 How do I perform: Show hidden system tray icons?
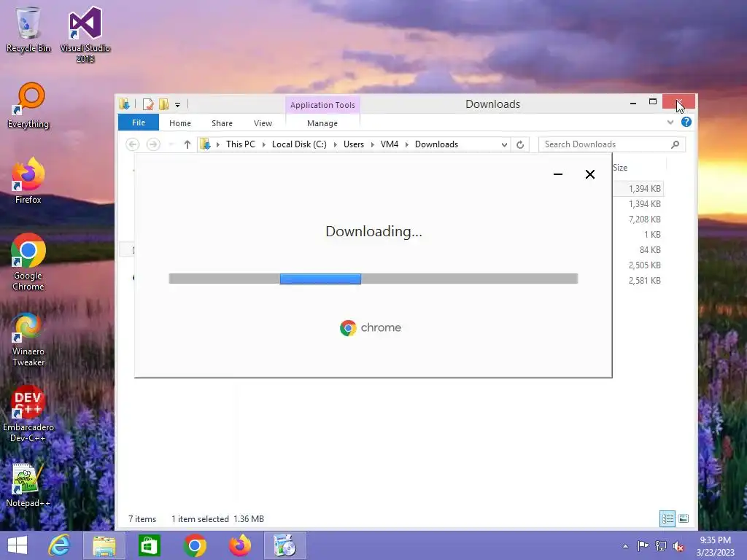625,546
